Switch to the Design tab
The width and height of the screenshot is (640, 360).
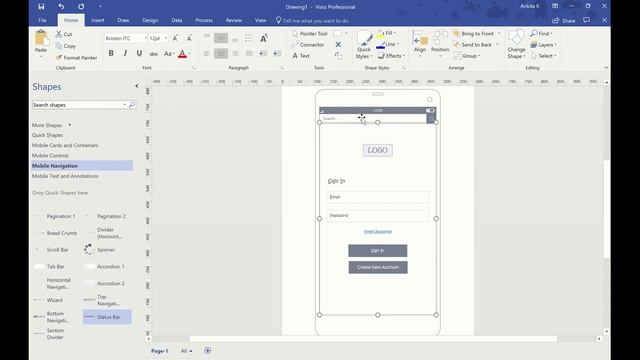point(150,20)
